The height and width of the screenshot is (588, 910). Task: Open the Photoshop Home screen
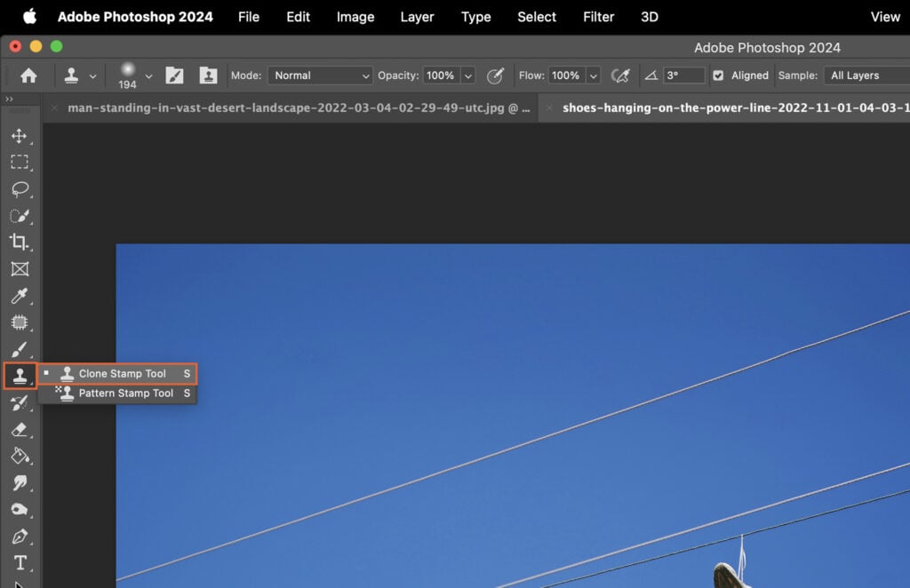click(28, 75)
